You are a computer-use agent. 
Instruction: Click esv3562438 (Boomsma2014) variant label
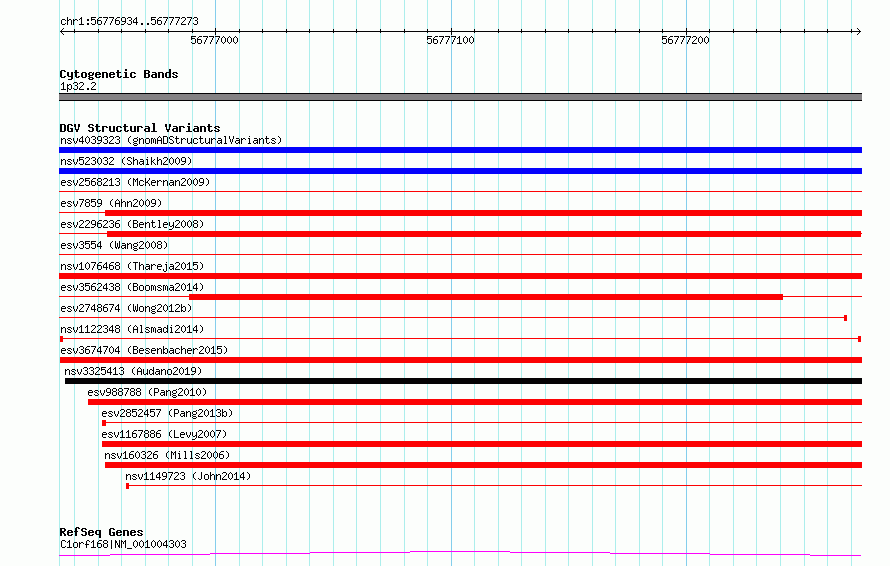(132, 287)
